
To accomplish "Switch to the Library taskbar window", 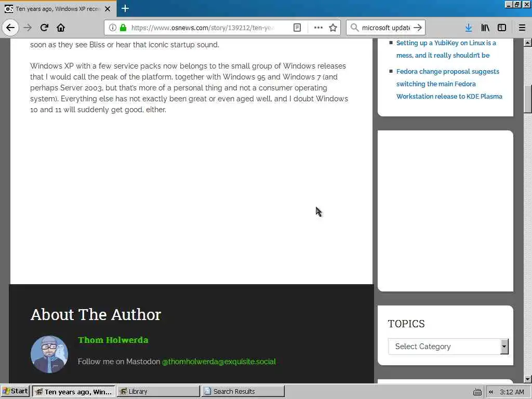I will pos(158,392).
